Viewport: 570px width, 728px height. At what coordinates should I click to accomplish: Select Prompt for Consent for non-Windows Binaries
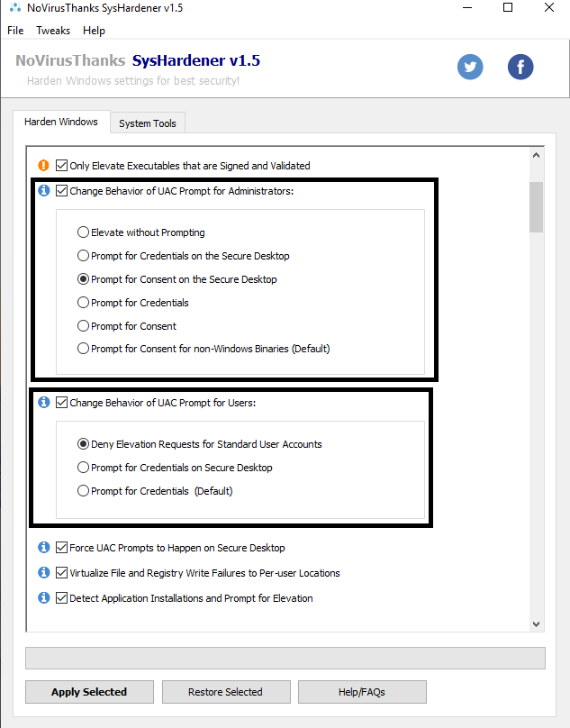(83, 348)
